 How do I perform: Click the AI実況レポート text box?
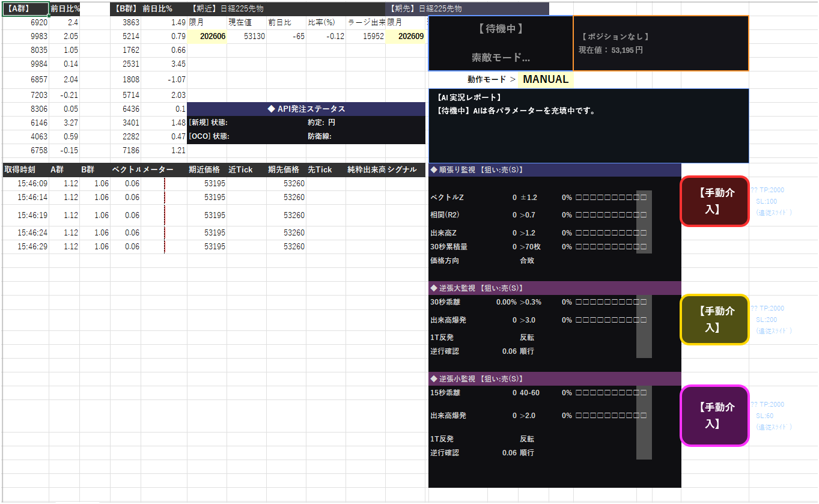tap(588, 126)
